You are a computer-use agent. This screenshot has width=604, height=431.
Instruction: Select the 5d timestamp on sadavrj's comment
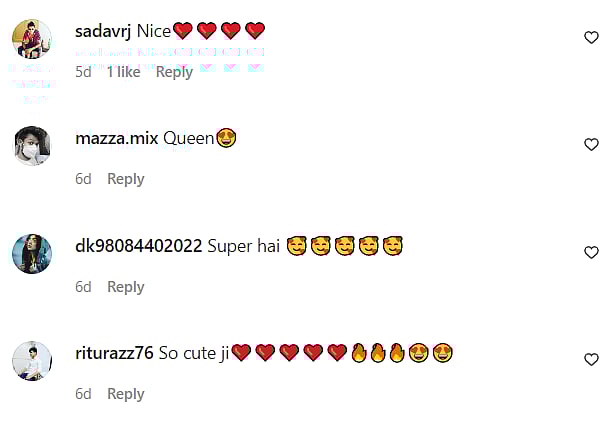[x=83, y=72]
